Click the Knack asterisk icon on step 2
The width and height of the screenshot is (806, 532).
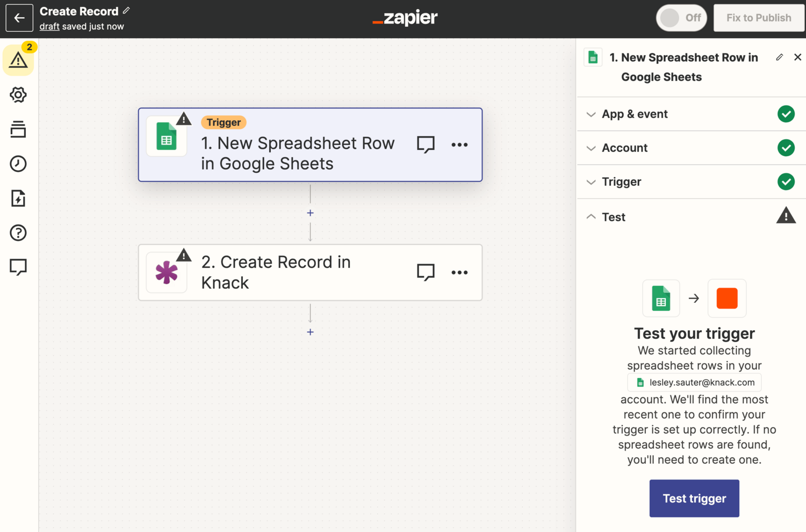(167, 273)
